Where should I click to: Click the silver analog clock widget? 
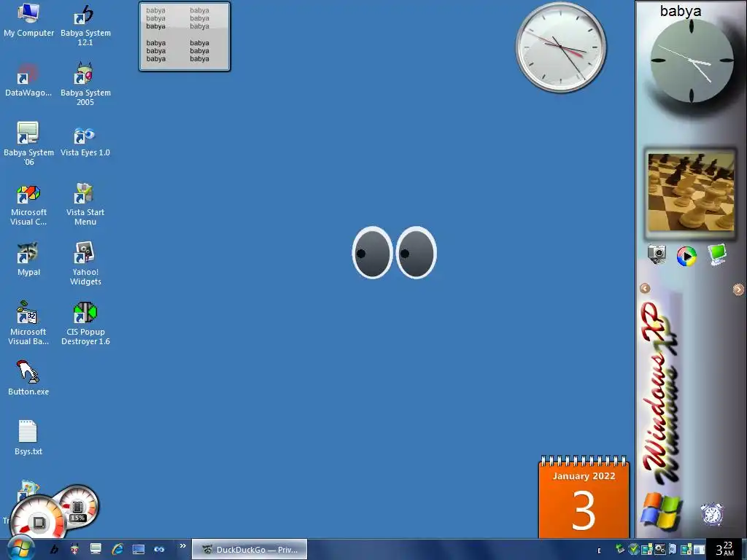tap(561, 47)
